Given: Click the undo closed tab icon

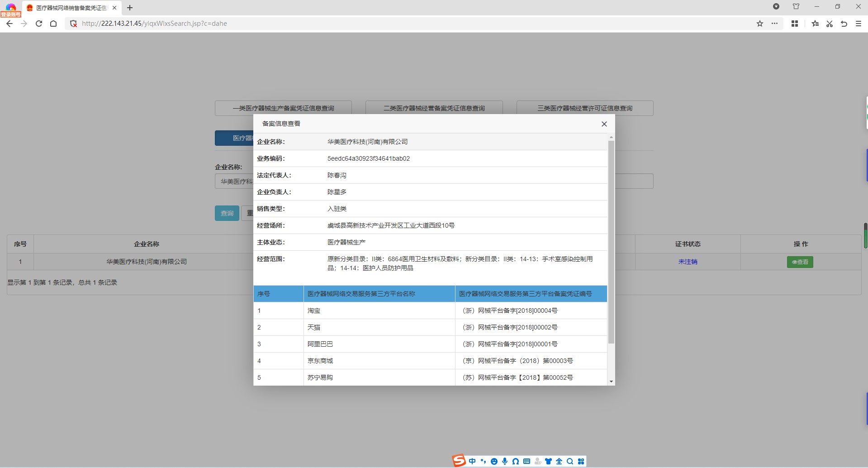Looking at the screenshot, I should click(x=844, y=24).
